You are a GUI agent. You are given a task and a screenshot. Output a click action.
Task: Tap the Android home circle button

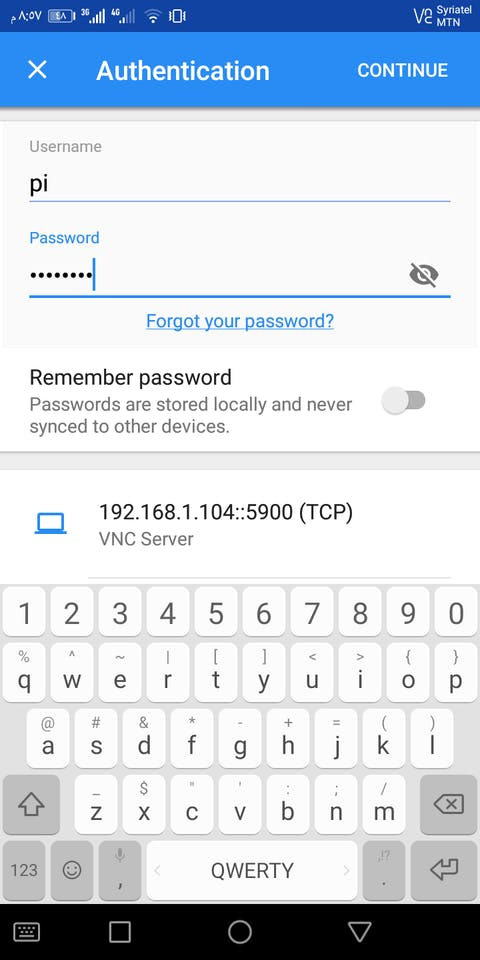point(240,931)
